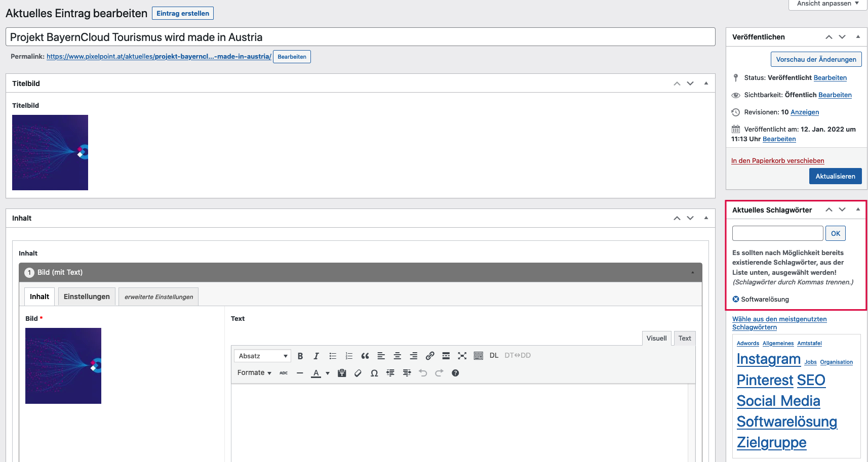Click the insert link icon
This screenshot has width=868, height=462.
(x=429, y=356)
